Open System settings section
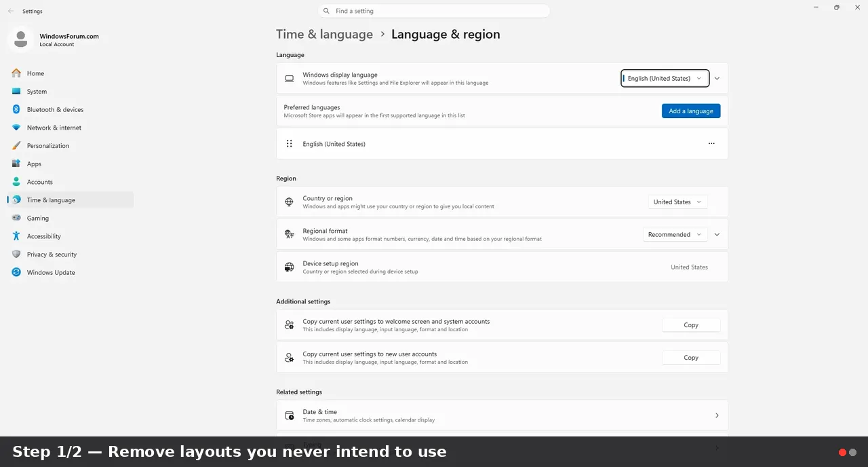Image resolution: width=868 pixels, height=467 pixels. [71, 92]
